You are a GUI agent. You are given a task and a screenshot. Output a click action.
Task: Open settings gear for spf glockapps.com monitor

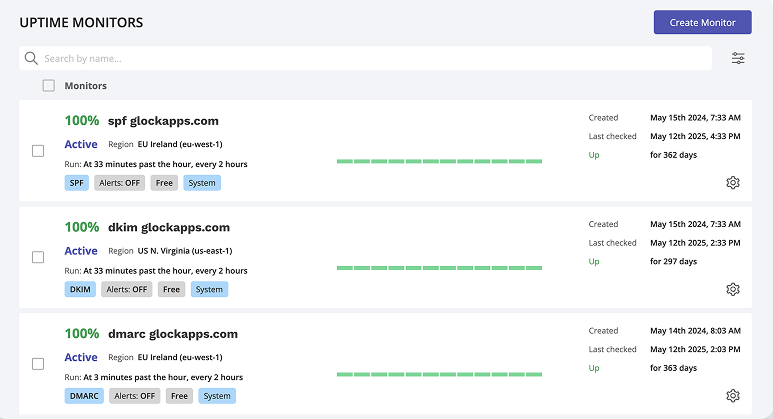tap(732, 182)
